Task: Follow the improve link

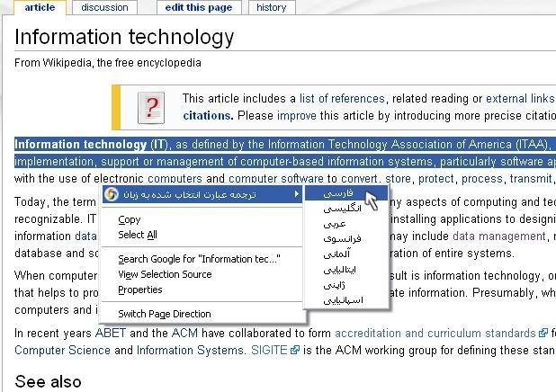Action: tap(296, 116)
